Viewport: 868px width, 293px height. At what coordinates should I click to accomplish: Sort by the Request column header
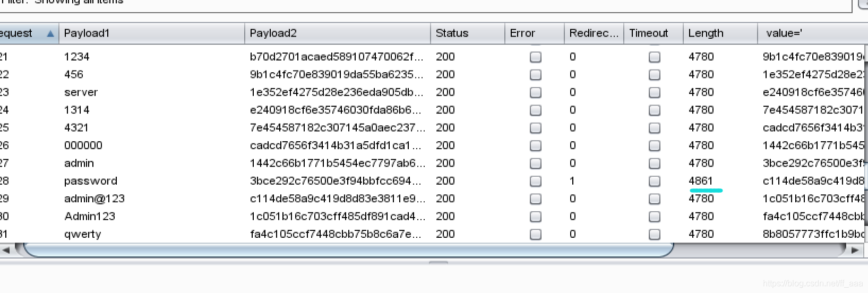(29, 33)
